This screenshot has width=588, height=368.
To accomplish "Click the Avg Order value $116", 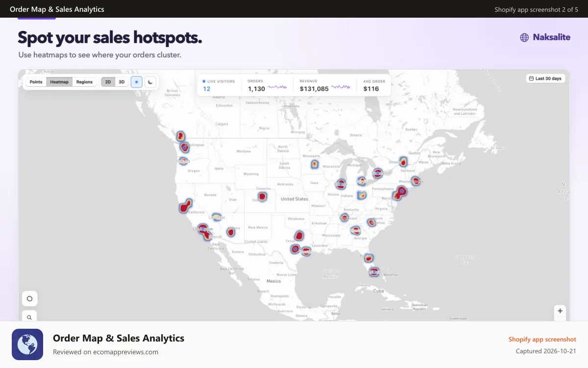I will (x=371, y=89).
